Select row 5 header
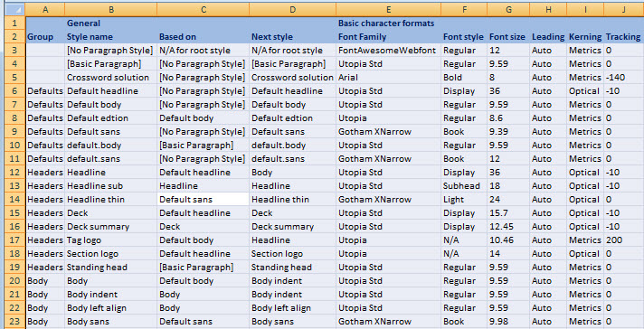 point(14,77)
